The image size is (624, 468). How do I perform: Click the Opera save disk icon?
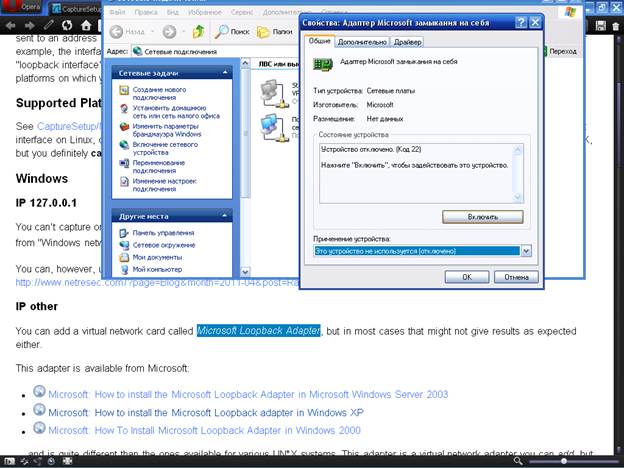coord(601,26)
